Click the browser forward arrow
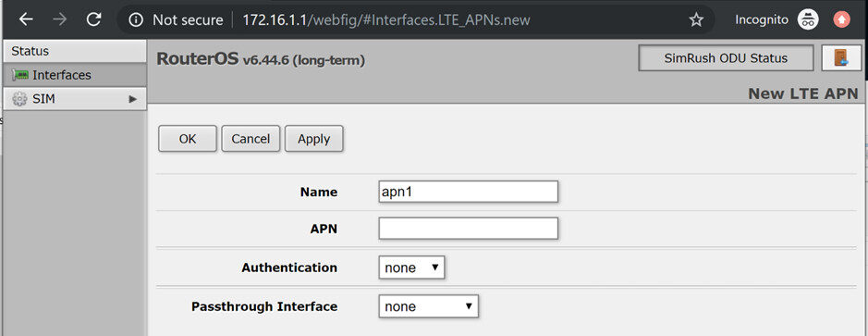The width and height of the screenshot is (868, 336). click(60, 20)
